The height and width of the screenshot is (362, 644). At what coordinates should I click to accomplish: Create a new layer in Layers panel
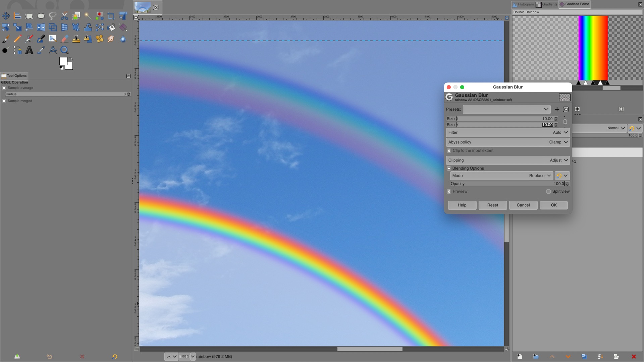(x=520, y=357)
